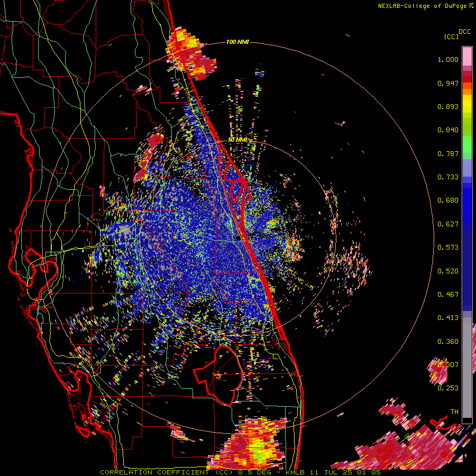Select the 0.573 scale value

(448, 248)
